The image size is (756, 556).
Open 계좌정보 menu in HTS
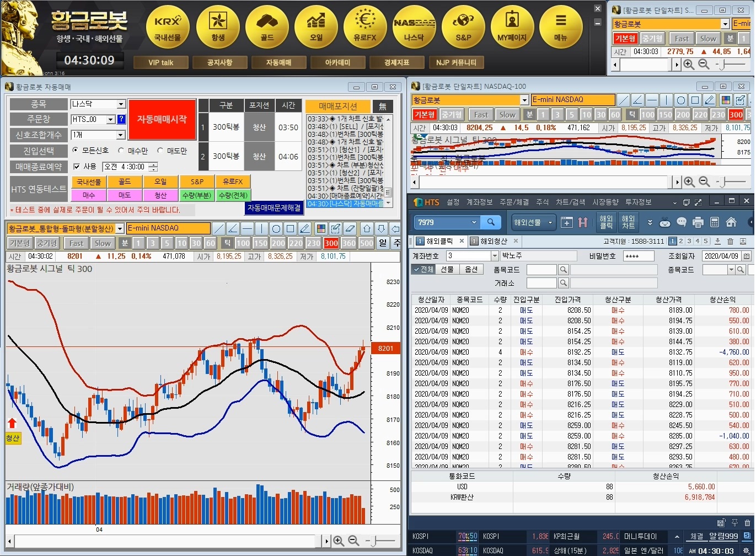click(x=480, y=202)
